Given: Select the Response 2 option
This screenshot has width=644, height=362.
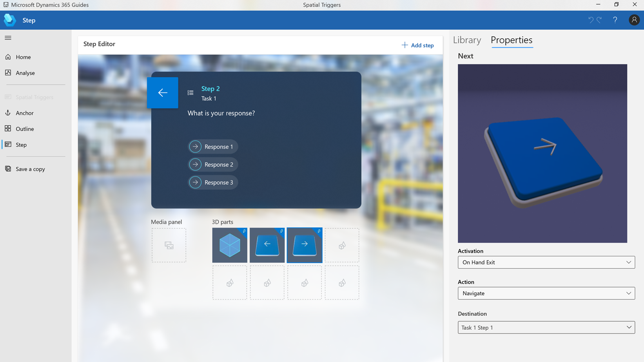Looking at the screenshot, I should [213, 164].
